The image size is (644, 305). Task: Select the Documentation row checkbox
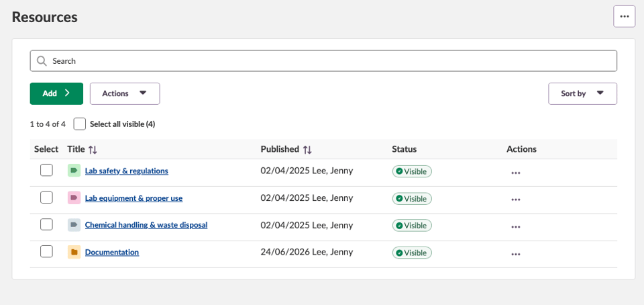point(46,251)
